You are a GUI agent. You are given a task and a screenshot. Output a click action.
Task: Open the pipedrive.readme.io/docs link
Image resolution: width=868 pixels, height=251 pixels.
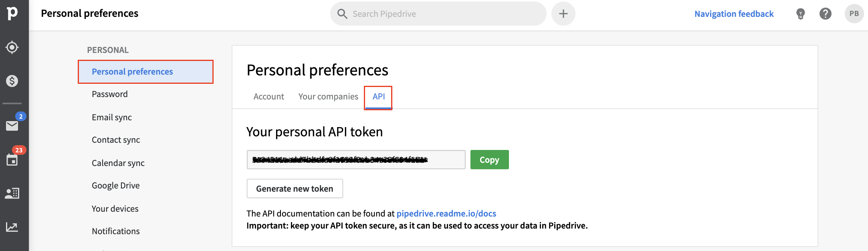pyautogui.click(x=446, y=213)
